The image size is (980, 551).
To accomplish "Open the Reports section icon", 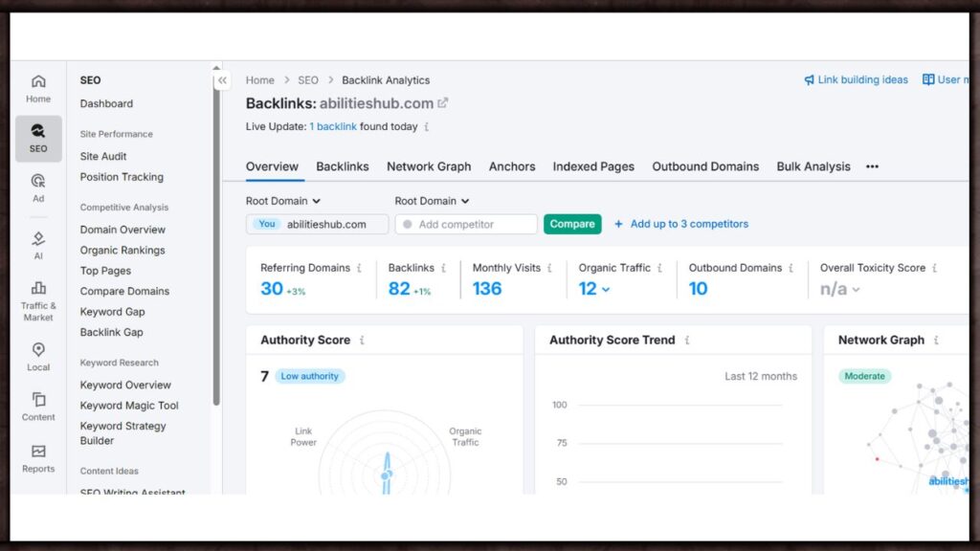I will tap(38, 458).
